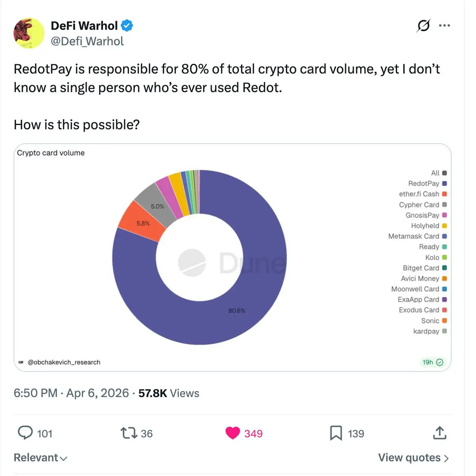Click the Apr 6, 2026 timestamp
The width and height of the screenshot is (476, 476).
97,393
